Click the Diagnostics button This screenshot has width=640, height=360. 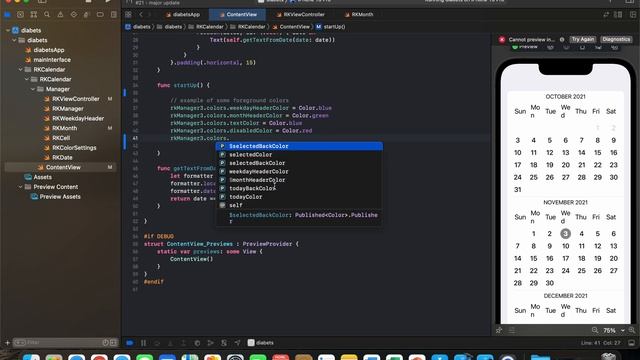click(x=616, y=40)
